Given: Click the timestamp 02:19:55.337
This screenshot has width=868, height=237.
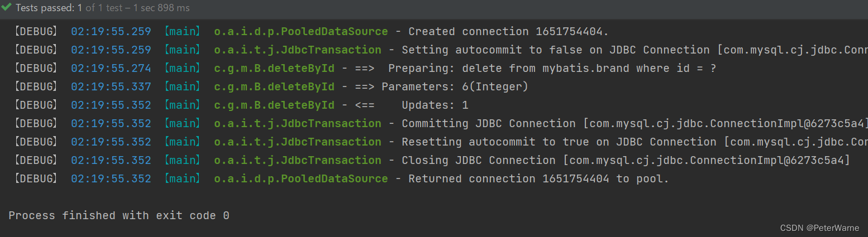Looking at the screenshot, I should pyautogui.click(x=111, y=86).
